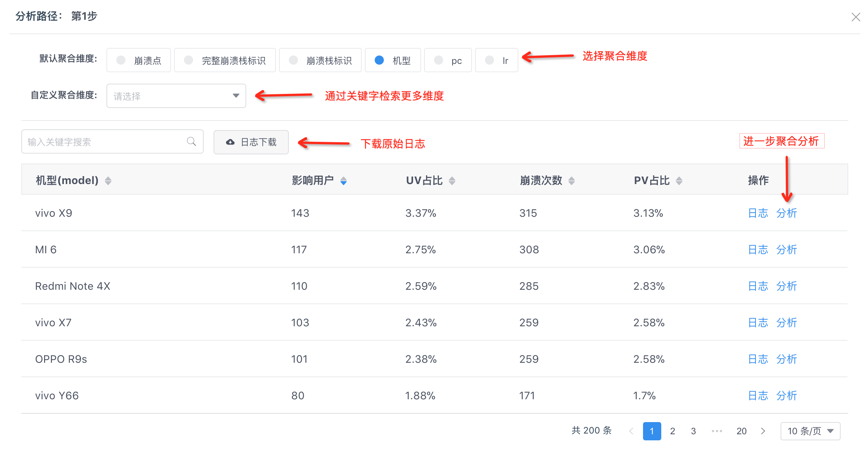Open 分析 for vivo X7
The height and width of the screenshot is (470, 868).
(x=786, y=322)
